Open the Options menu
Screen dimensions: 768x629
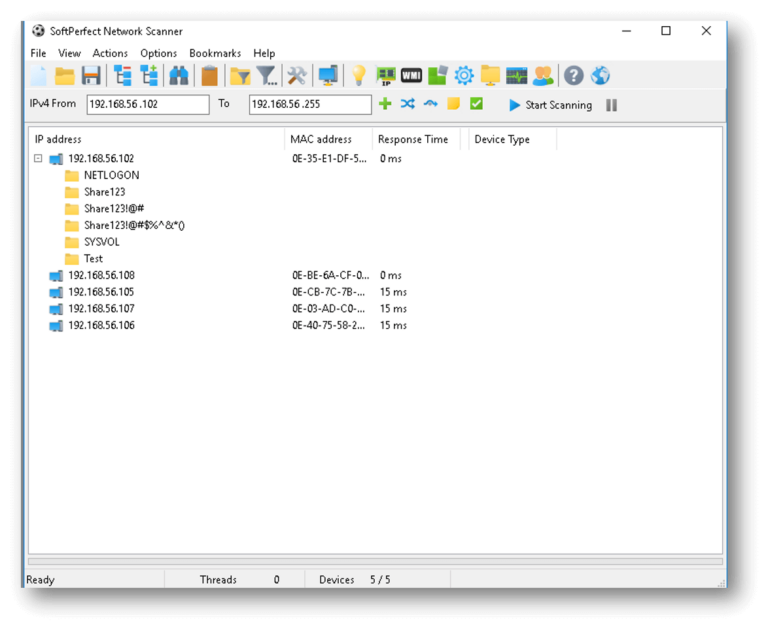point(158,53)
